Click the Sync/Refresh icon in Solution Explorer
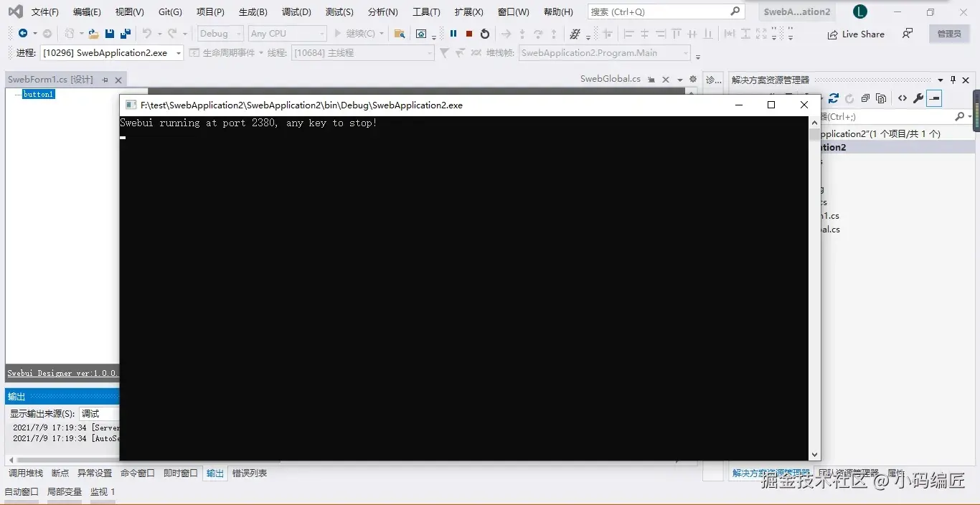Image resolution: width=980 pixels, height=505 pixels. coord(834,98)
